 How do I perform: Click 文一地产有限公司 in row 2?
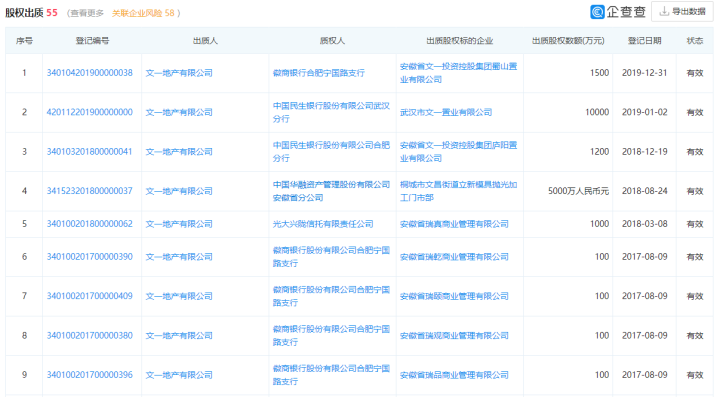tap(179, 112)
